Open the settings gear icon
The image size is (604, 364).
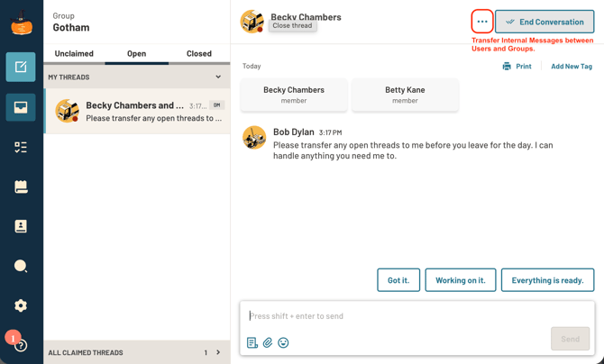pos(21,305)
